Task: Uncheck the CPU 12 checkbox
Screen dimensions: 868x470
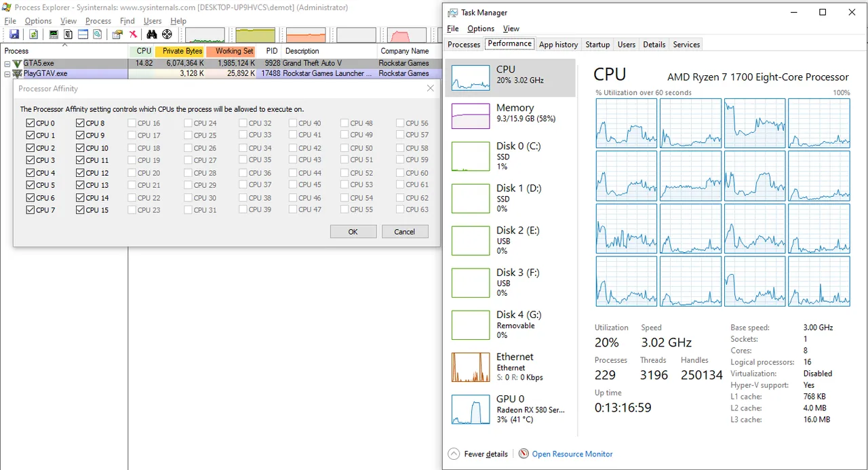Action: tap(80, 173)
